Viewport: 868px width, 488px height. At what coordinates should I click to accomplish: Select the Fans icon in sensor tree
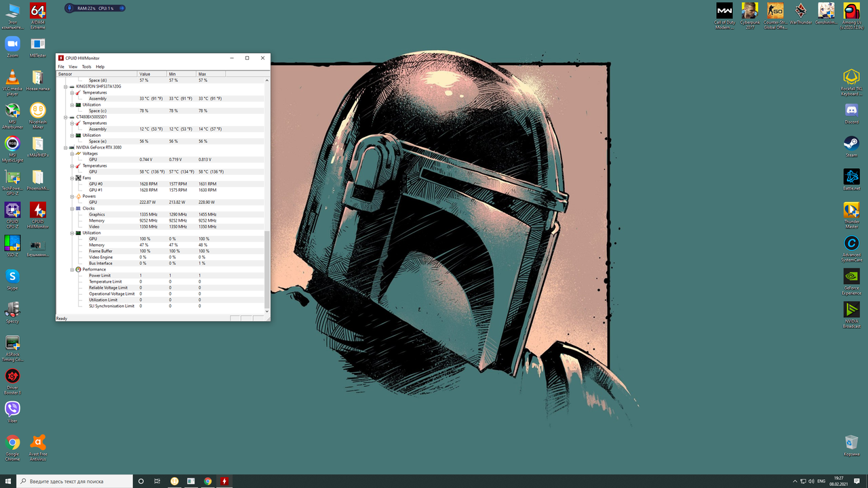tap(78, 178)
